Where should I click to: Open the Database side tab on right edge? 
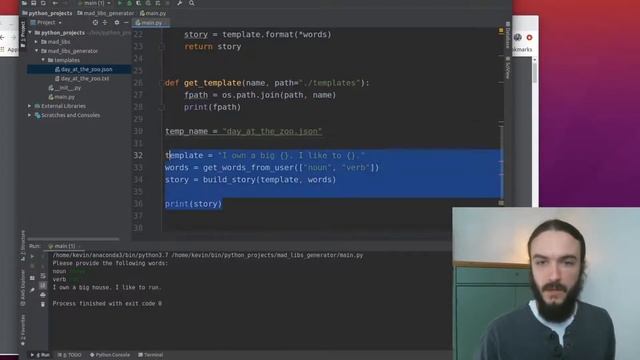point(508,35)
